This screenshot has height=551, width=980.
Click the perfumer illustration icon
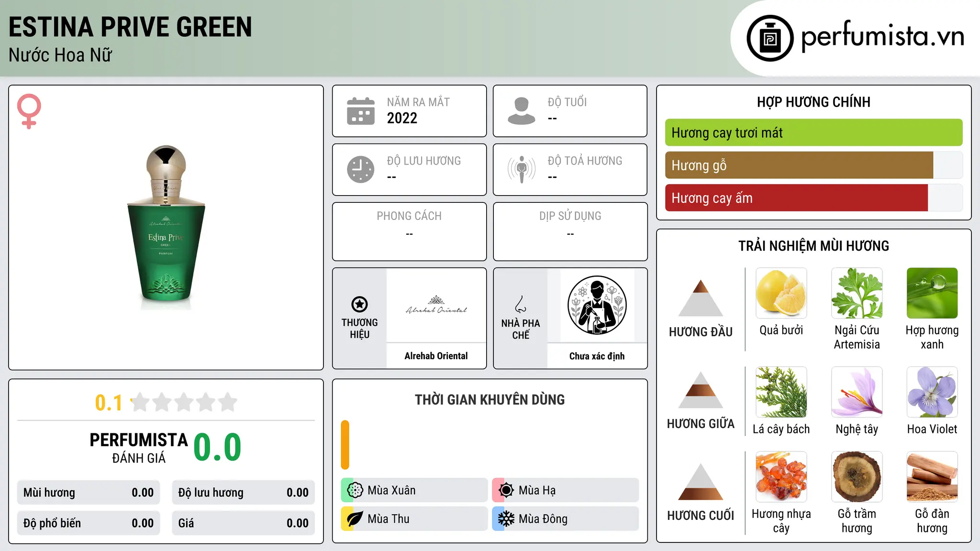click(597, 305)
